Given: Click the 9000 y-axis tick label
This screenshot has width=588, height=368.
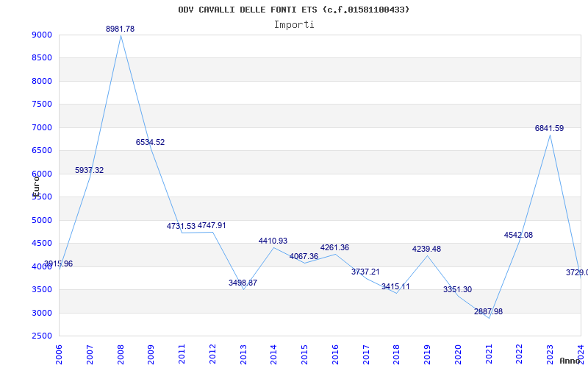Looking at the screenshot, I should pos(42,35).
